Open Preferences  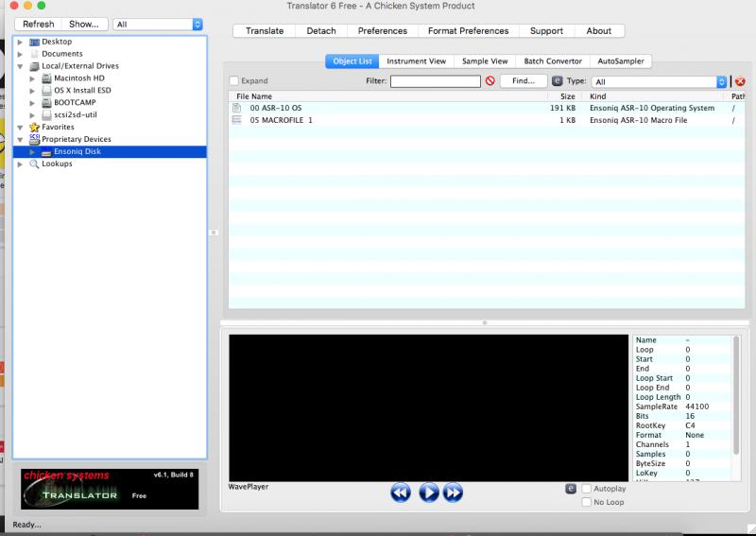point(383,31)
